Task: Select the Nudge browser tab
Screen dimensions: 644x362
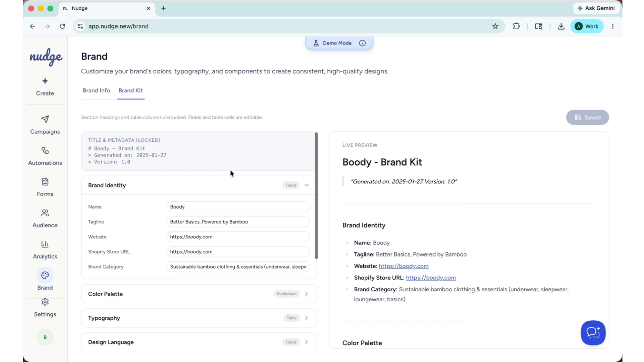Action: tap(107, 8)
